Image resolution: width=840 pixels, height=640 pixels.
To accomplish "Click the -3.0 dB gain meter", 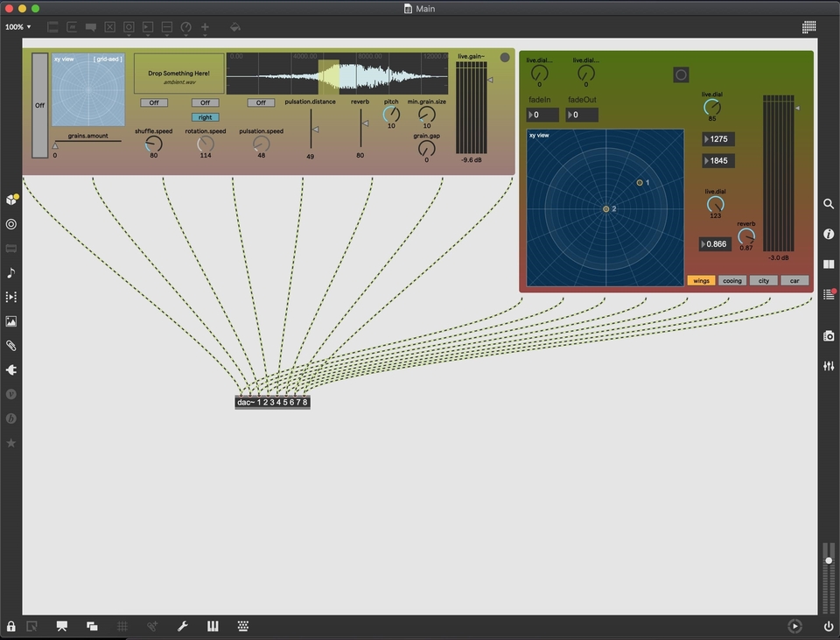I will click(x=779, y=173).
